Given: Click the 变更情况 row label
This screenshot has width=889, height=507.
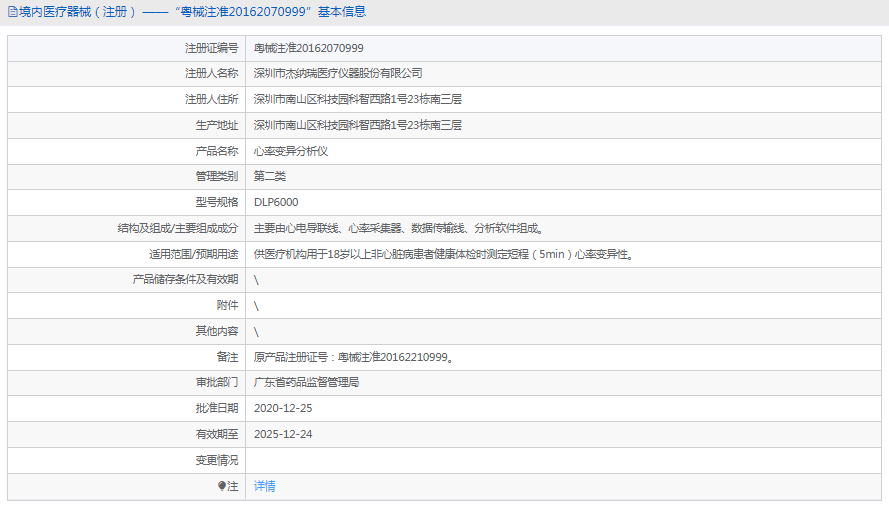Looking at the screenshot, I should [217, 460].
